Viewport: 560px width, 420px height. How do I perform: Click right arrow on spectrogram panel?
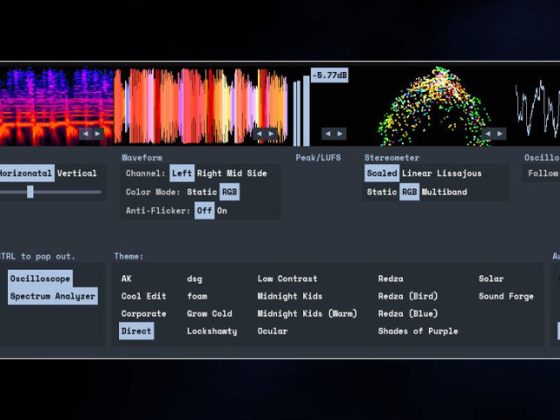point(97,134)
